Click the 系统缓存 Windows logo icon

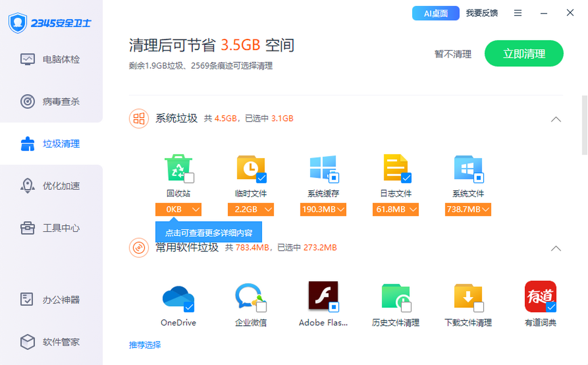323,167
